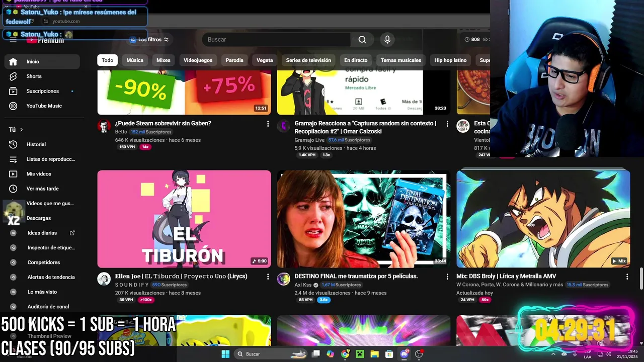Image resolution: width=644 pixels, height=362 pixels.
Task: Select the Videojuegos filter chip
Action: [198, 60]
